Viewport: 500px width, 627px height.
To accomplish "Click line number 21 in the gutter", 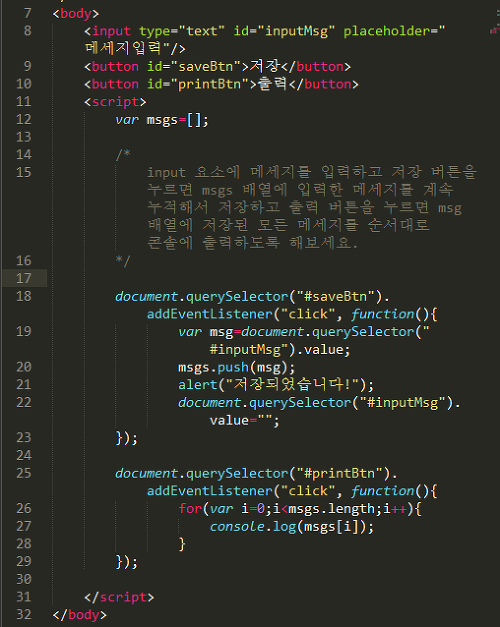I will pos(23,384).
